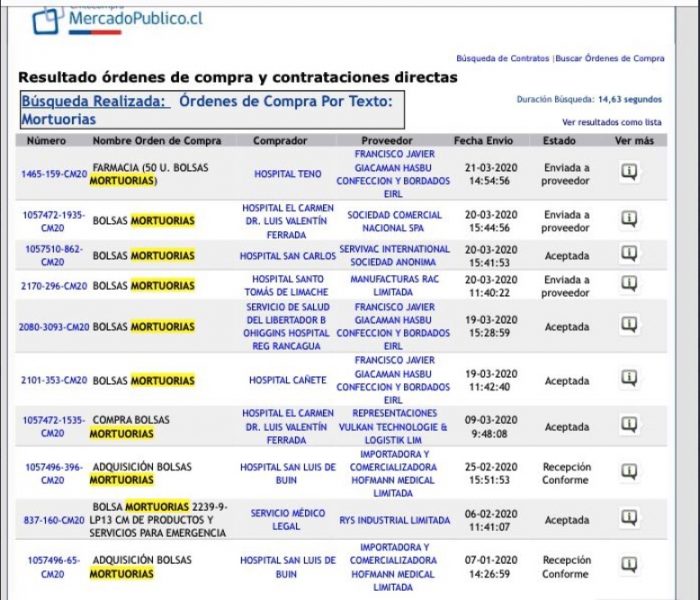Screen dimensions: 700x600
Task: Open Búsqueda de Contratos link
Action: tap(502, 59)
